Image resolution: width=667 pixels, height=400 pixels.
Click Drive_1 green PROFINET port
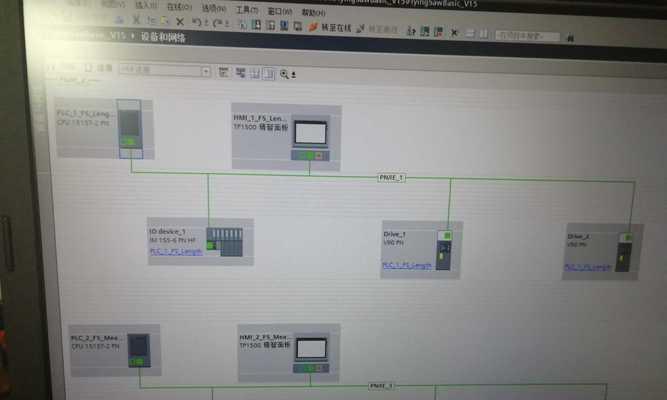(x=447, y=235)
